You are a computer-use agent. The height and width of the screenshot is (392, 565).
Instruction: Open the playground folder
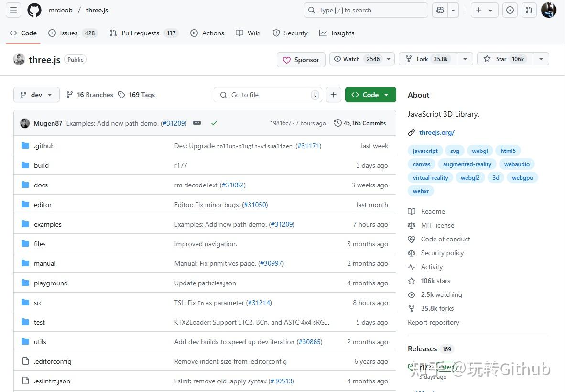[51, 283]
